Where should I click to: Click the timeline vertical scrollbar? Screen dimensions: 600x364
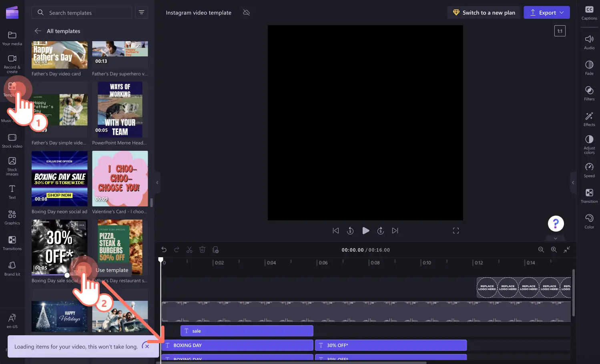pos(573,293)
